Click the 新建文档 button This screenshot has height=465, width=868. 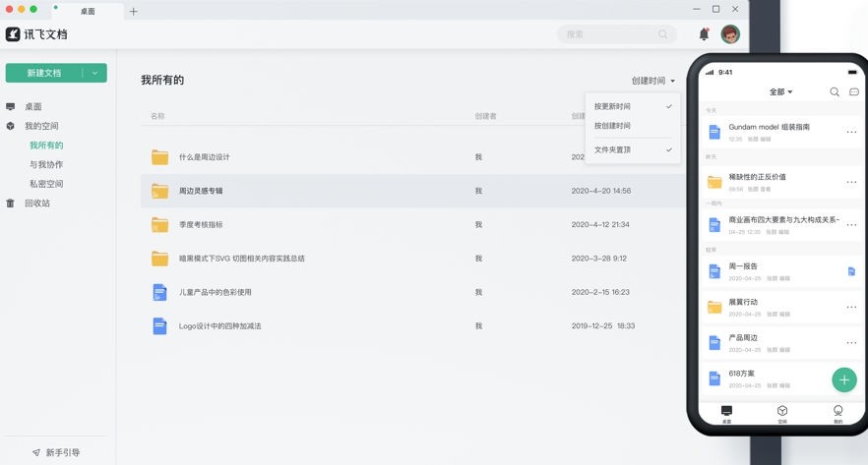pyautogui.click(x=44, y=73)
